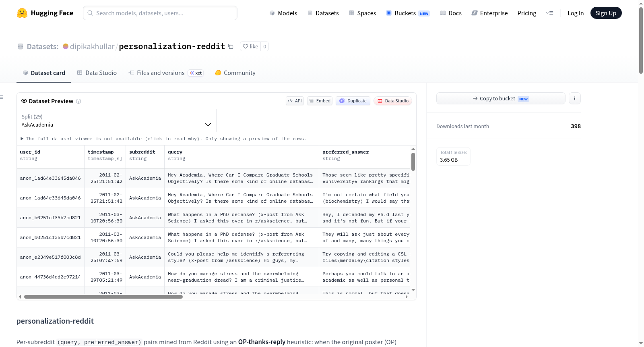
Task: Click the dipikakhullar user avatar
Action: coord(66,46)
